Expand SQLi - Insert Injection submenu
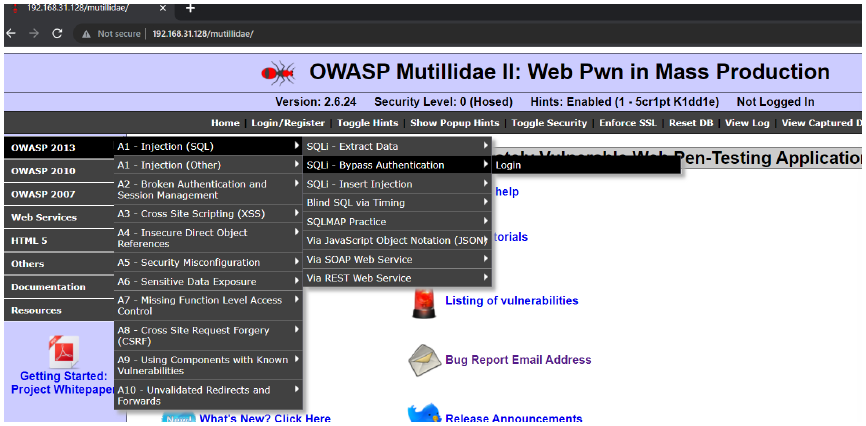This screenshot has height=426, width=866. 397,184
